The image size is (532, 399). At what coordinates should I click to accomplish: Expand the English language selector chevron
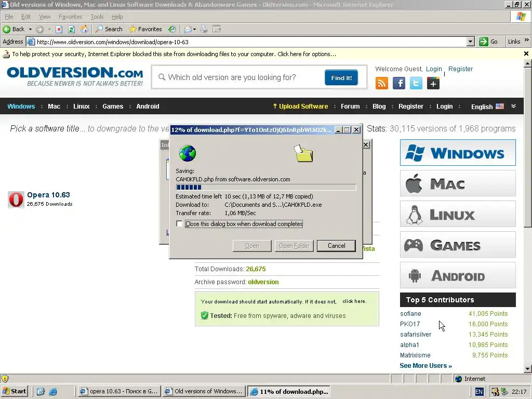[x=514, y=106]
